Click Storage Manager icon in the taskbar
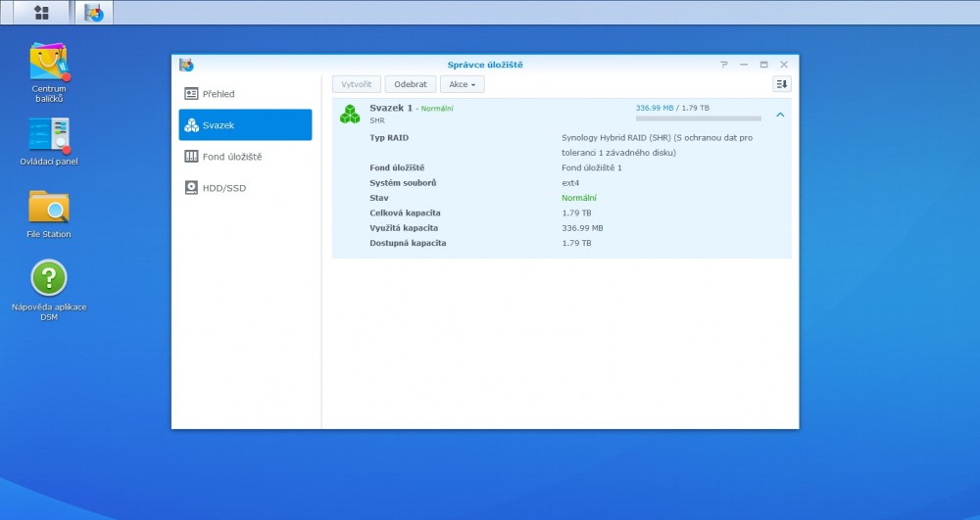Screen dimensions: 980x520 tap(94, 13)
